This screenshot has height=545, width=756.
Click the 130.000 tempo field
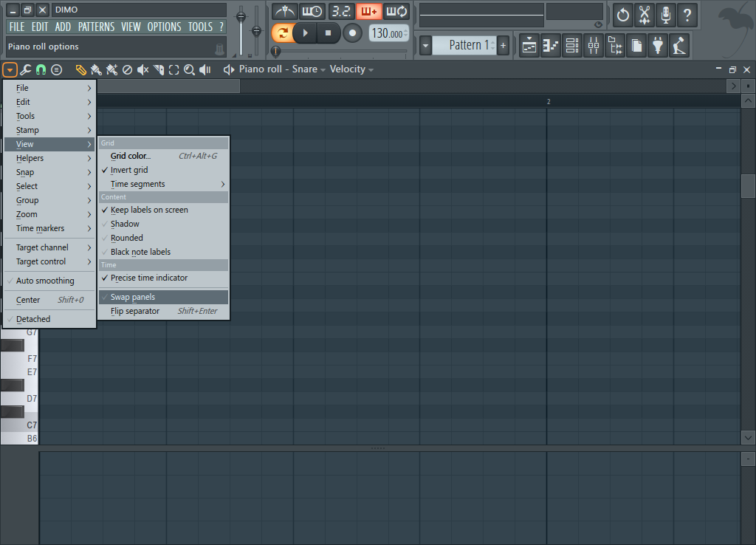tap(389, 33)
